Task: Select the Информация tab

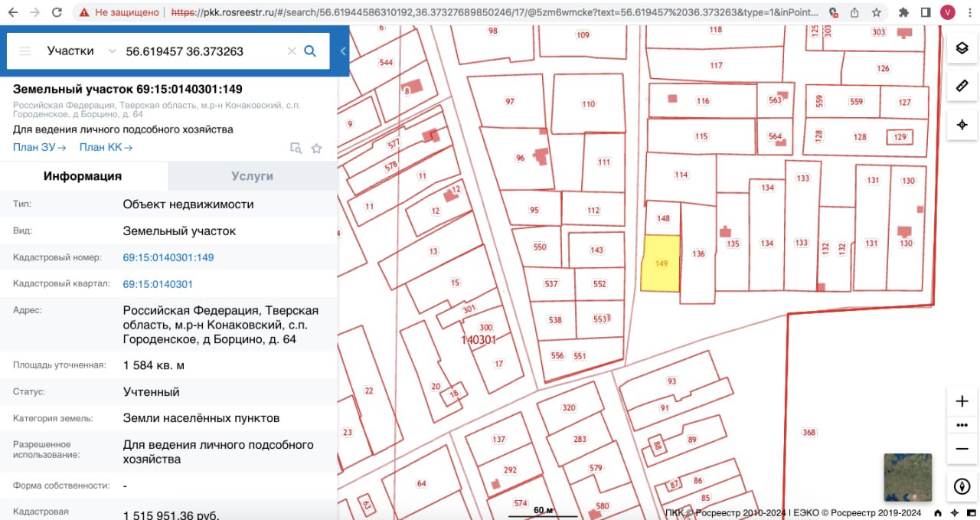Action: click(83, 176)
